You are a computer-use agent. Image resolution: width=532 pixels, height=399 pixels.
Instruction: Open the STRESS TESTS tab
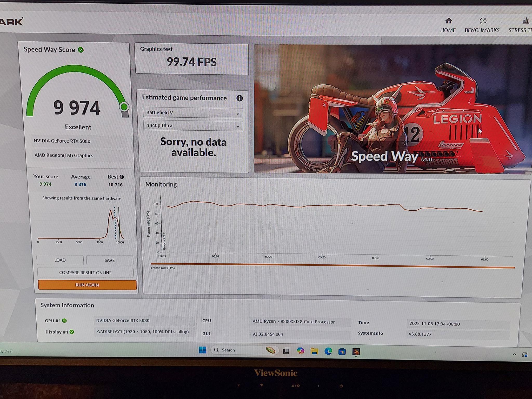point(520,25)
